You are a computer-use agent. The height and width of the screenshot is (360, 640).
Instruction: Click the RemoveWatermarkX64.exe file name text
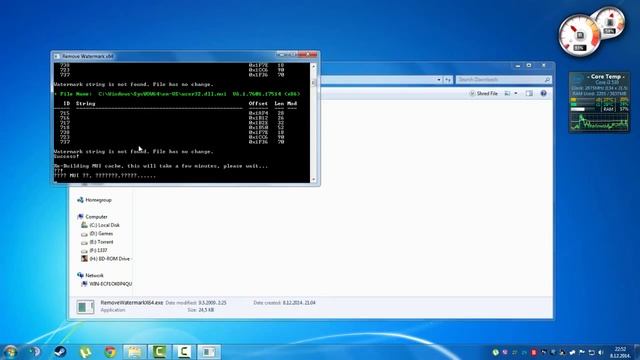[132, 302]
